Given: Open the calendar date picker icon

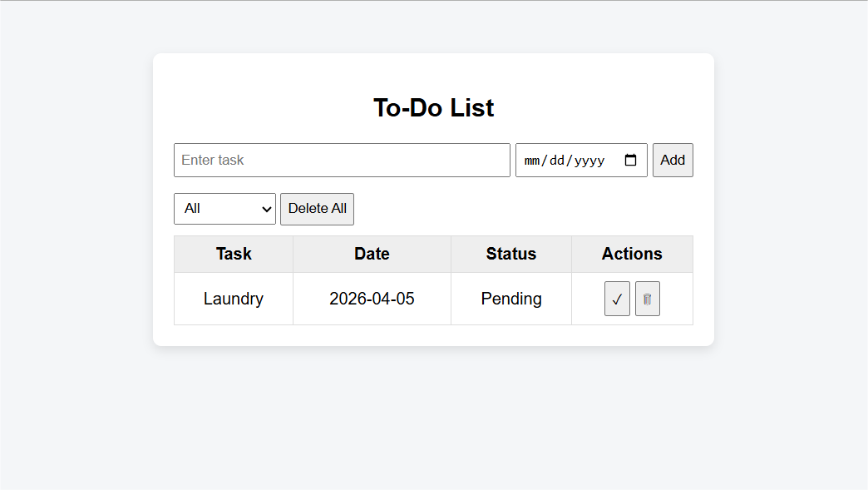Looking at the screenshot, I should pos(630,161).
